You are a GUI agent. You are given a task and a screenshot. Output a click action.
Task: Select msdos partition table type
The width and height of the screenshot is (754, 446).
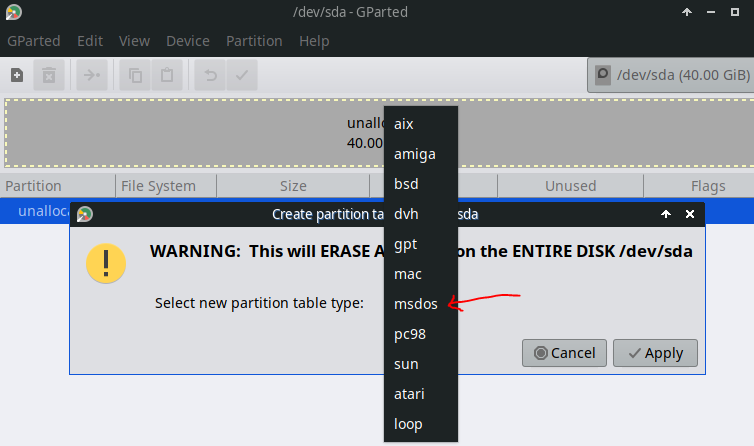421,304
